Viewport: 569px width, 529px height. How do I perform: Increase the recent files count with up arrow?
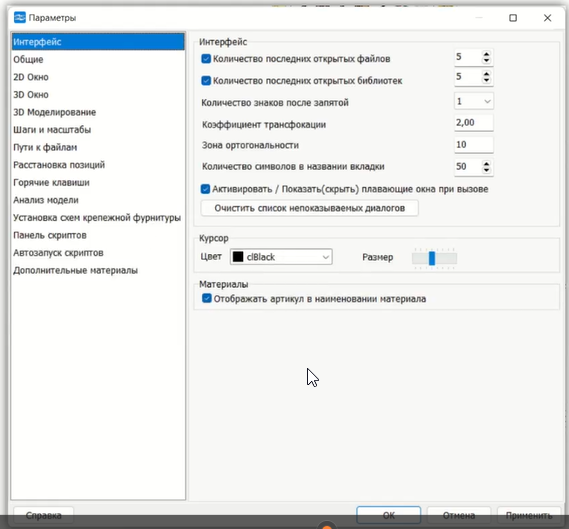tap(486, 54)
